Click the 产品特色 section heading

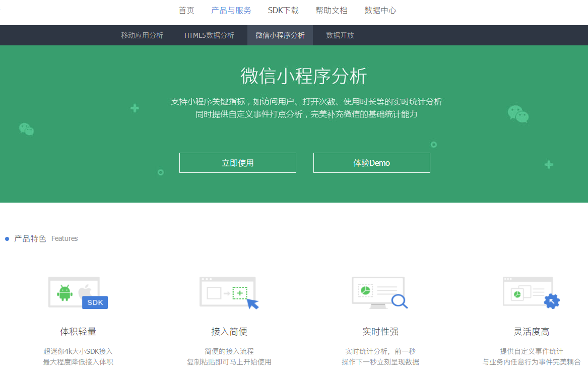point(30,238)
